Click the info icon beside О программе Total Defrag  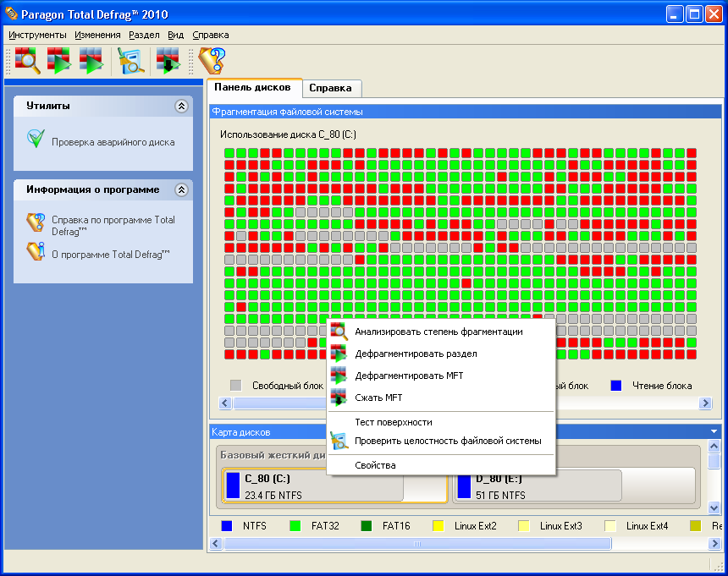point(36,251)
